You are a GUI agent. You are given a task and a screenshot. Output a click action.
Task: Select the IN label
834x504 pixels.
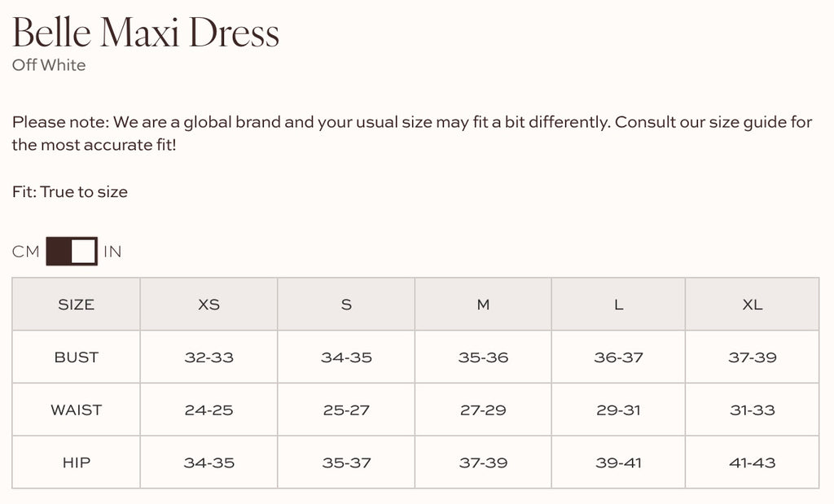tap(112, 252)
